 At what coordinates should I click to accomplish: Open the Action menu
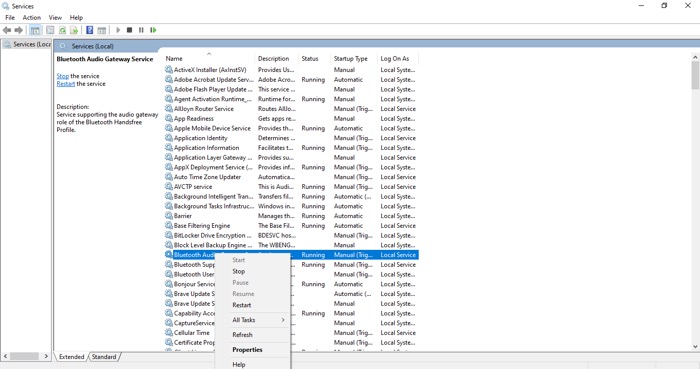pyautogui.click(x=32, y=17)
